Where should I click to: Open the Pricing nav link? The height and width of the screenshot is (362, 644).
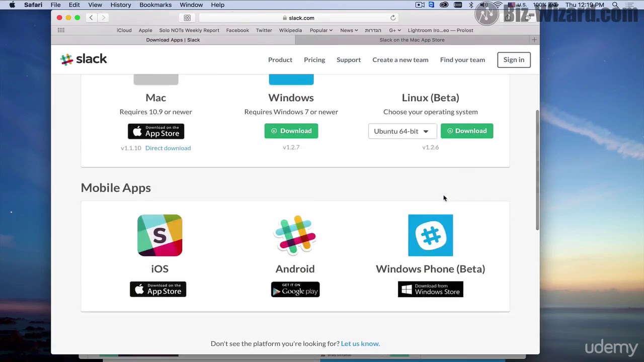(x=314, y=60)
